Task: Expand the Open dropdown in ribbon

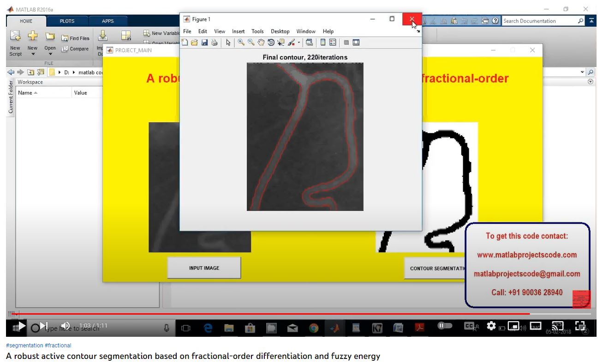Action: point(50,54)
